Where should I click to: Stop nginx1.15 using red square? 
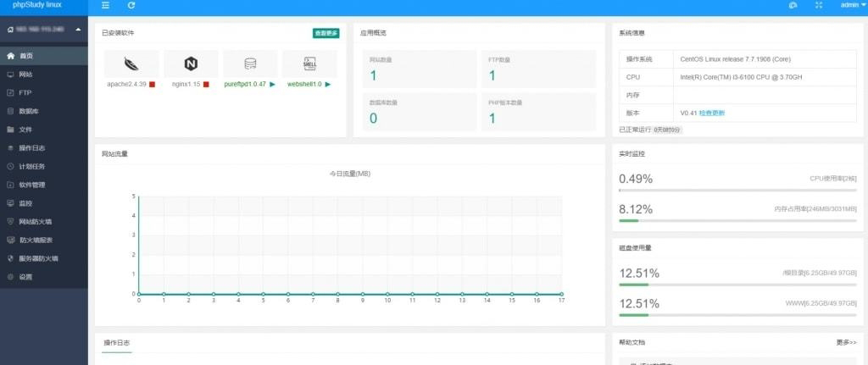pos(206,85)
